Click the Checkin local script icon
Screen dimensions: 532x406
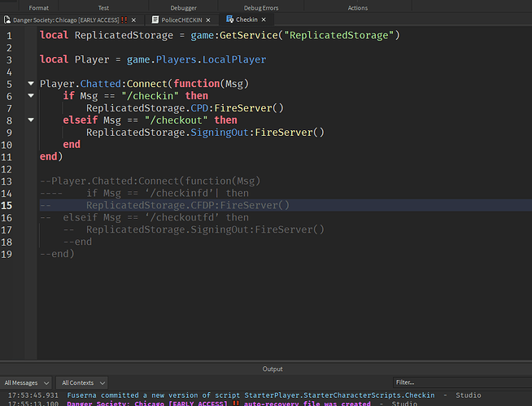229,20
